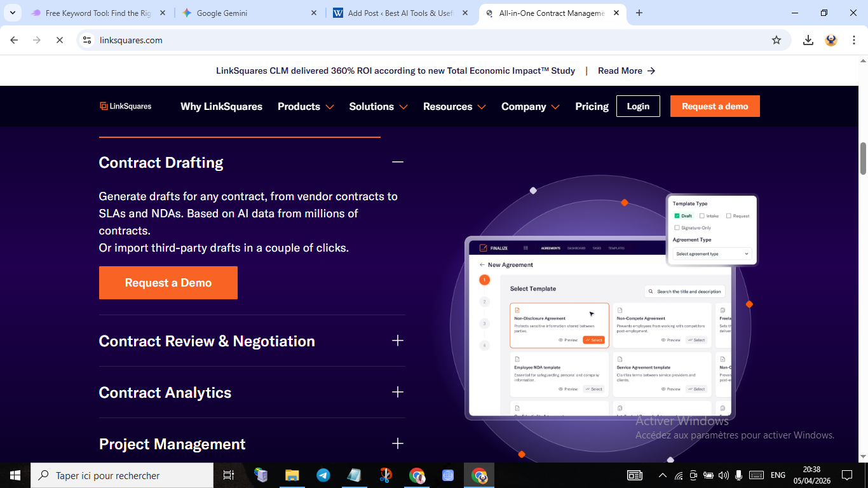The height and width of the screenshot is (488, 868).
Task: Show hidden system tray icons
Action: click(663, 475)
